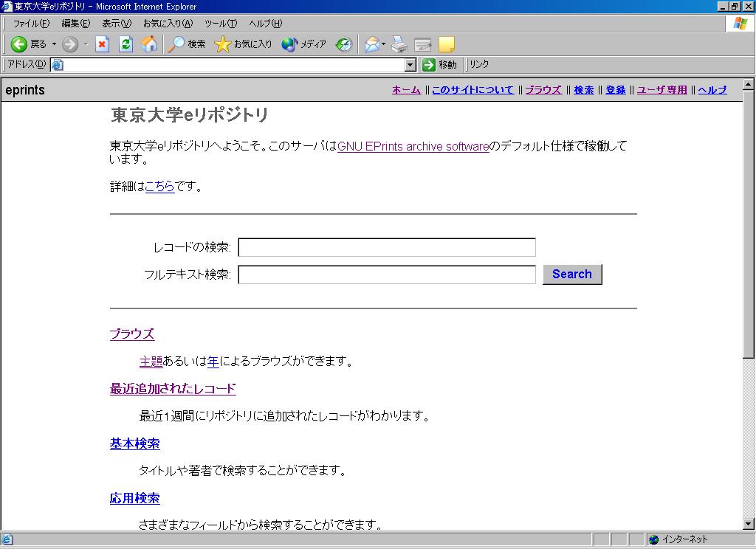This screenshot has width=756, height=549.
Task: Open the 基本検索 link
Action: coord(135,443)
